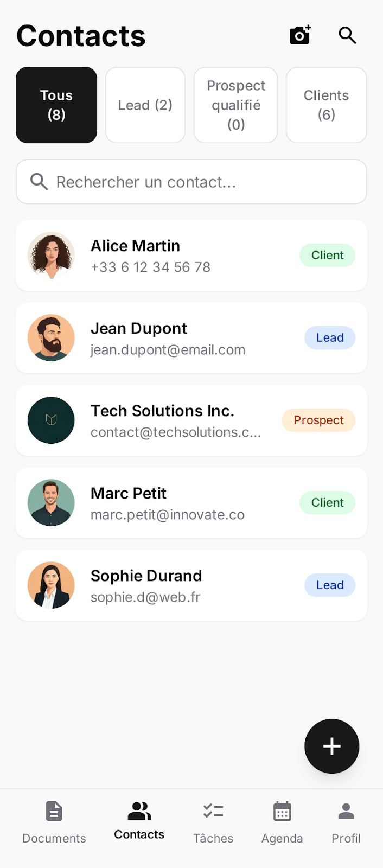Open the Agenda calendar tab

coord(282,822)
